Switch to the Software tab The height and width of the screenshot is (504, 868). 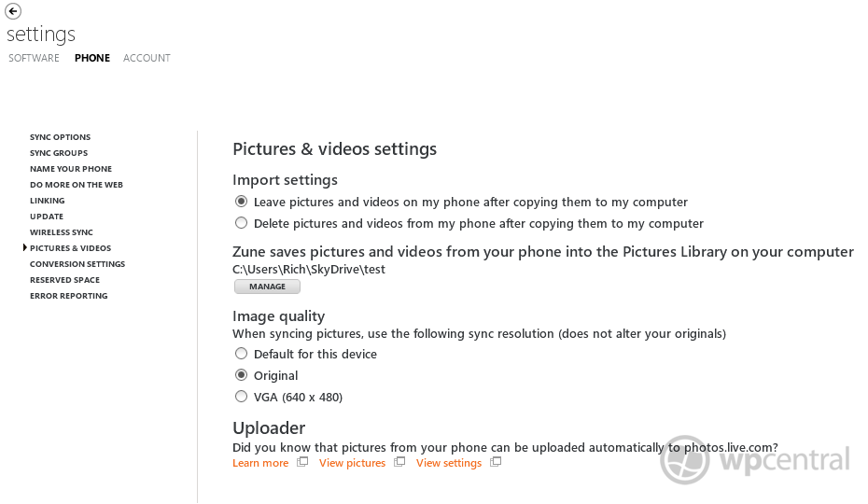(x=34, y=58)
